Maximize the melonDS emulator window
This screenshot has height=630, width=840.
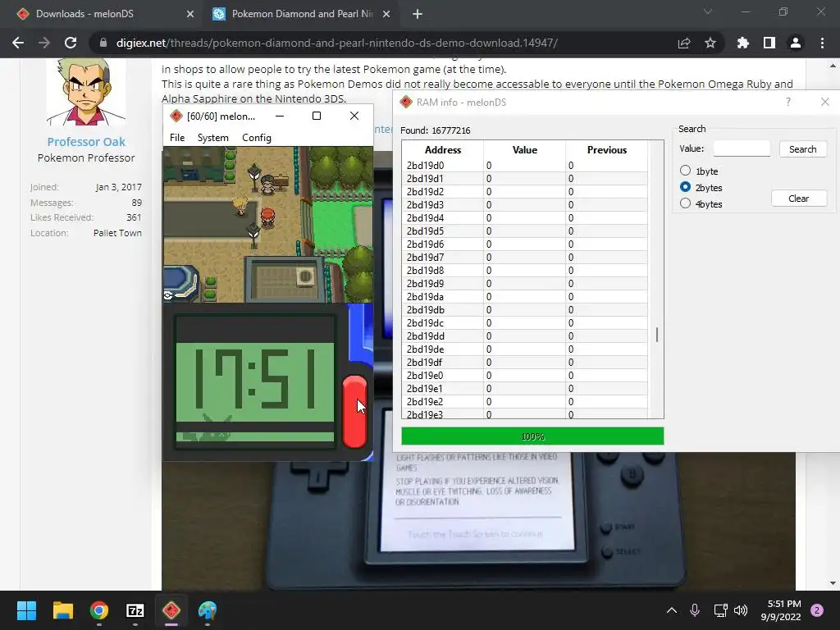point(317,116)
